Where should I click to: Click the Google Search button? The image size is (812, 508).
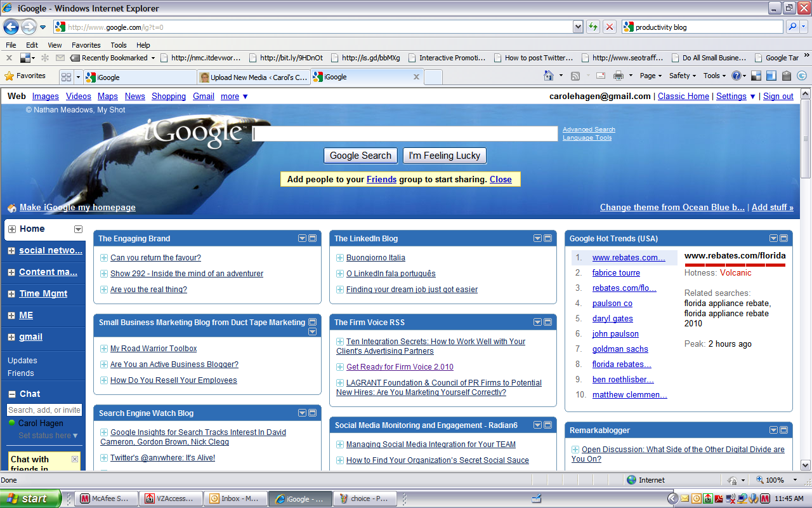(x=360, y=156)
